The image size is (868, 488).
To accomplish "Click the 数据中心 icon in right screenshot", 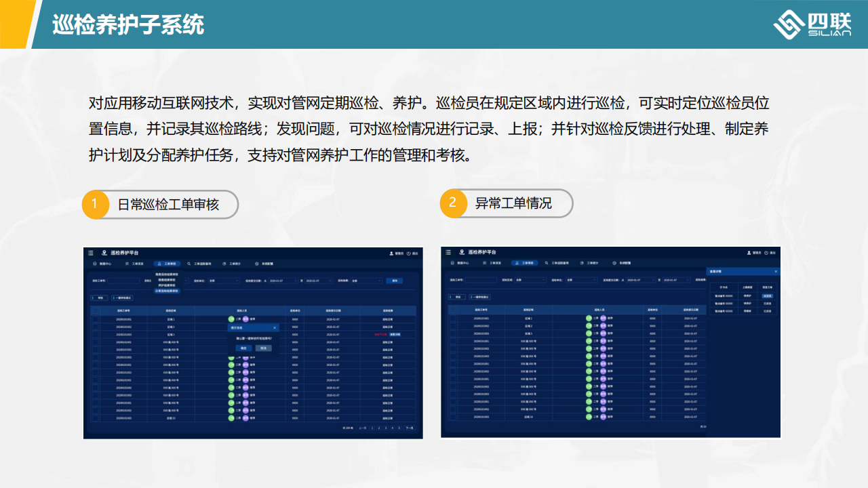I will tap(452, 263).
